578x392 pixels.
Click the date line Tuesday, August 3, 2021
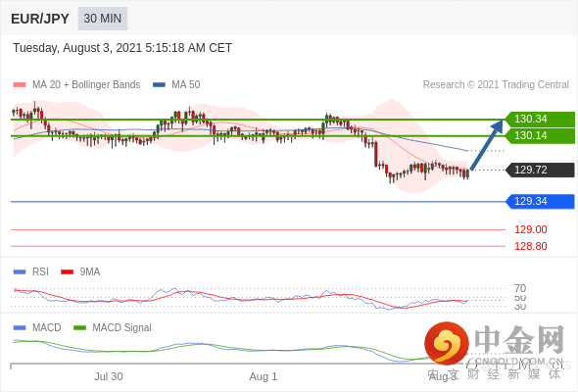point(122,48)
